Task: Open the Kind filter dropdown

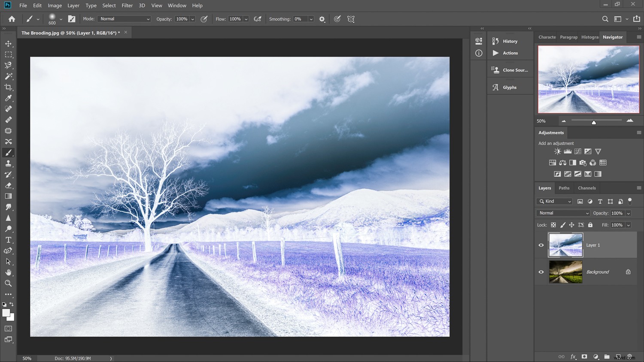Action: [x=554, y=201]
